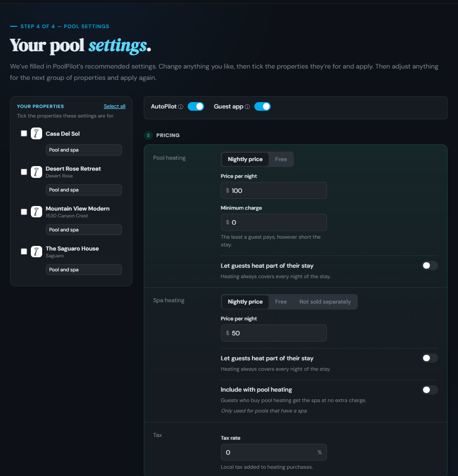Click the 'Pool heating' row label
Image resolution: width=458 pixels, height=476 pixels.
tap(169, 158)
